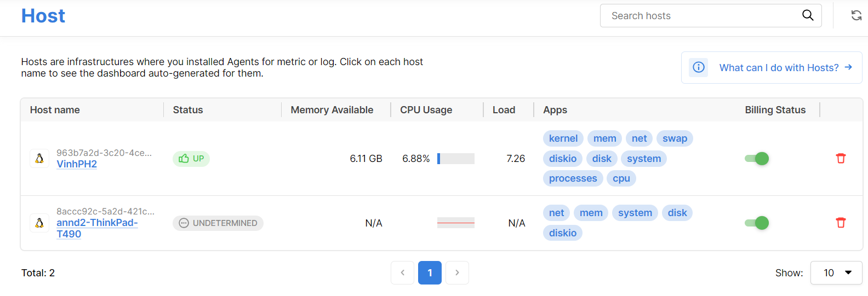Go to the previous page arrow
The height and width of the screenshot is (296, 868).
(402, 272)
